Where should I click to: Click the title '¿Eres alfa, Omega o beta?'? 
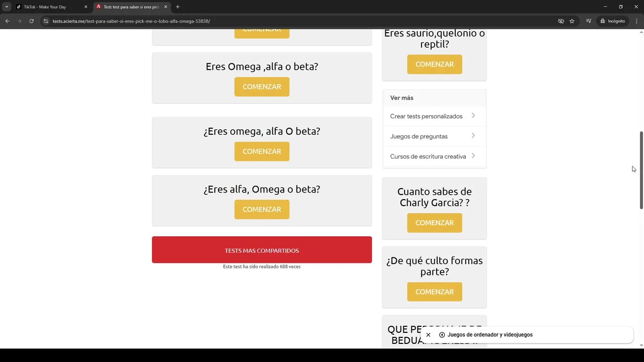[x=262, y=189]
